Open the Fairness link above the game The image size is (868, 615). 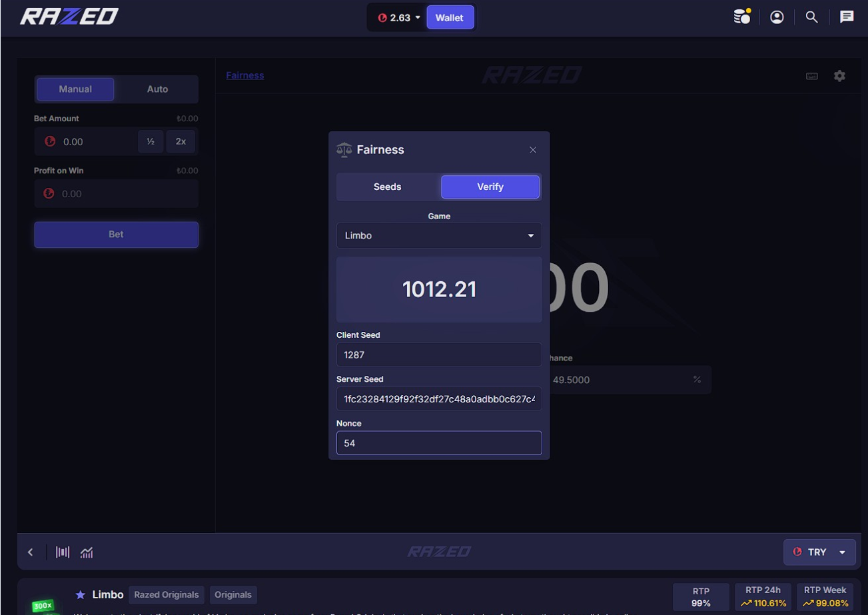(245, 75)
